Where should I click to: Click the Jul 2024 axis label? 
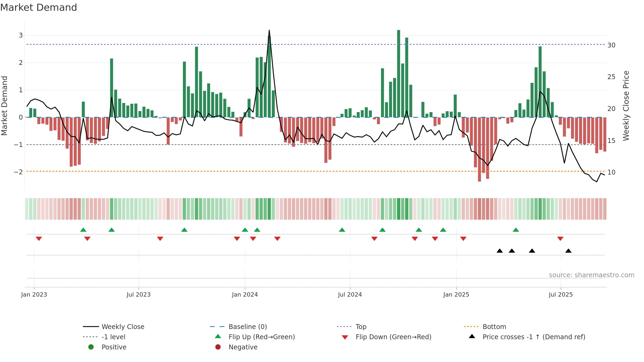click(x=350, y=295)
